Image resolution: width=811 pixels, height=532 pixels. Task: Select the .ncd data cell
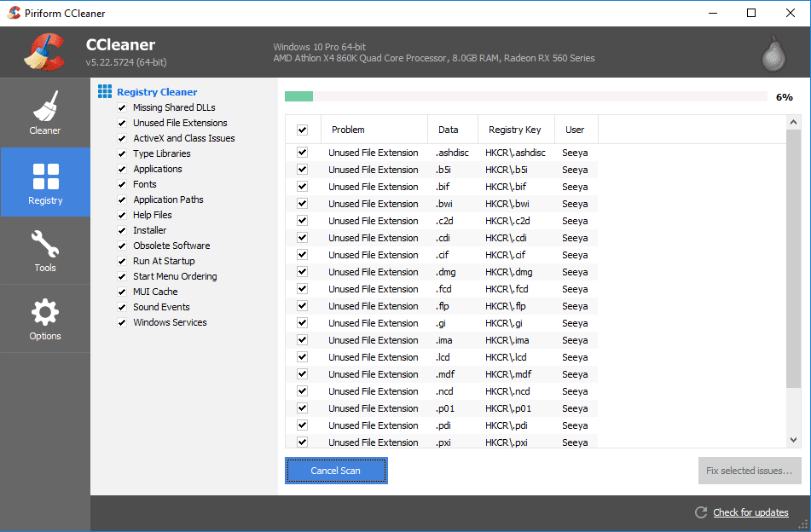[x=444, y=391]
